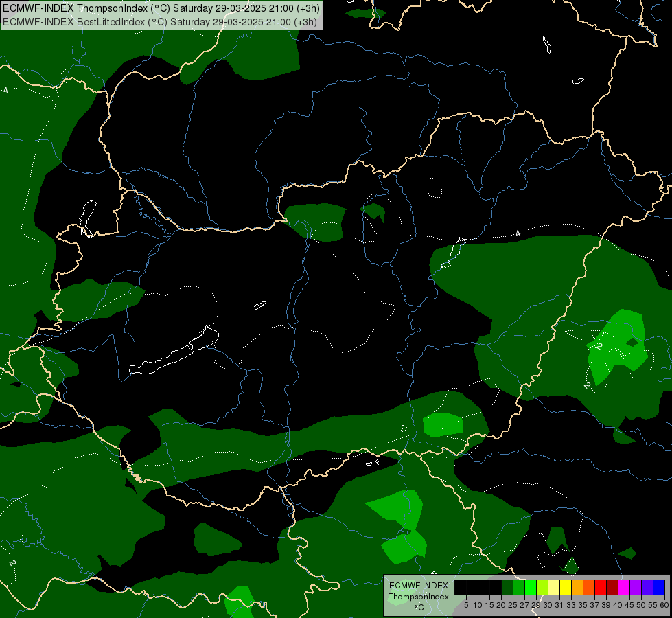
Task: Click legend tick value 60
Action: point(664,605)
